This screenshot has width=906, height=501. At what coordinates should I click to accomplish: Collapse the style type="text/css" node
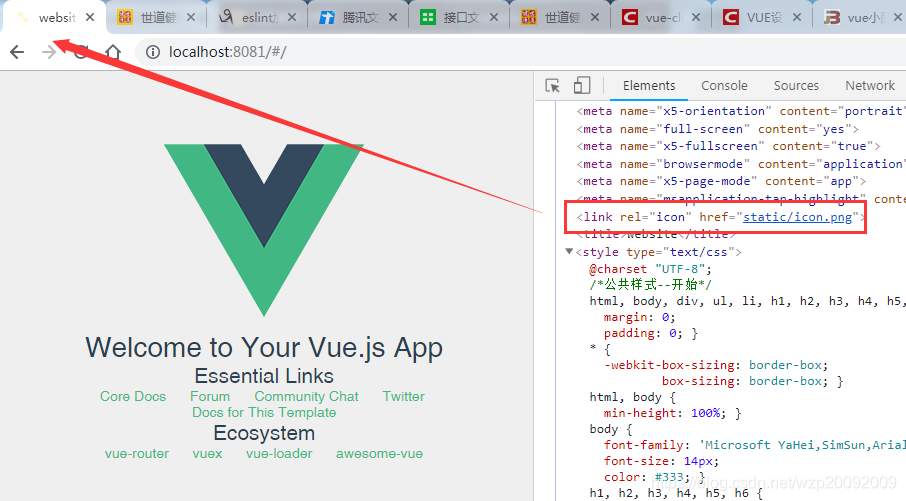coord(569,251)
